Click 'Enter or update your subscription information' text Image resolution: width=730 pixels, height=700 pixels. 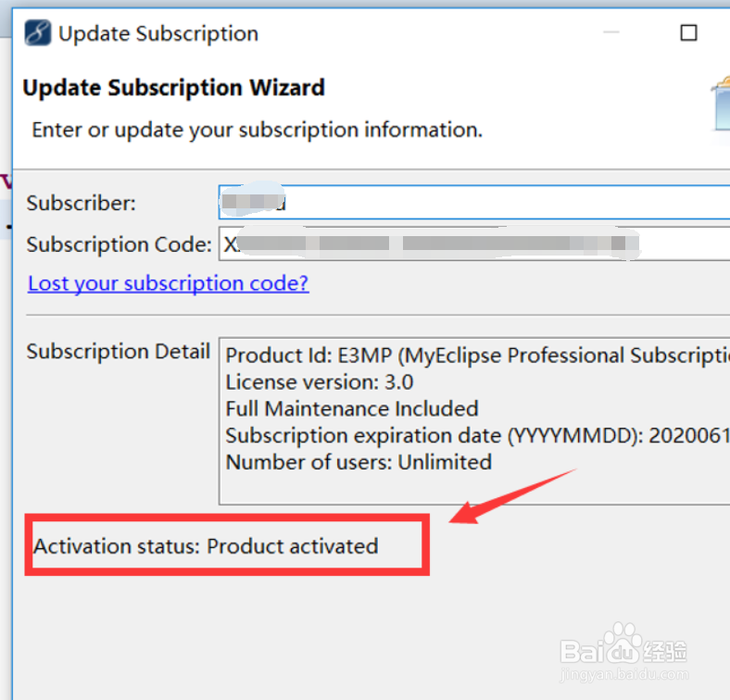(x=257, y=130)
